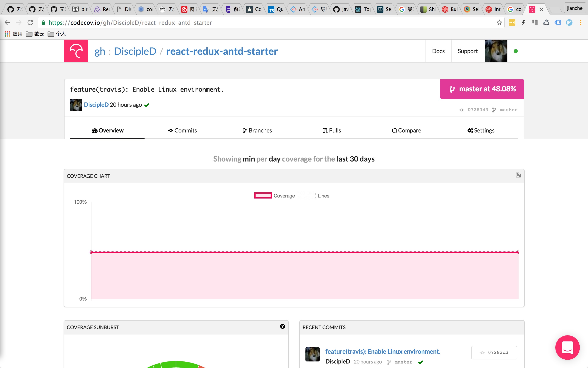Go back to the previous page
The width and height of the screenshot is (588, 368).
point(8,23)
